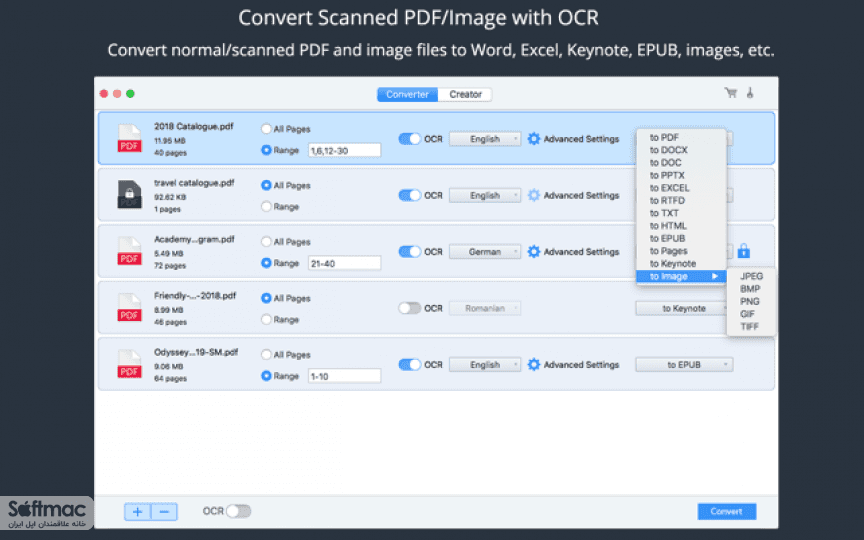
Task: Click PDF file icon for 2018 Catalogue.pdf
Action: (129, 138)
